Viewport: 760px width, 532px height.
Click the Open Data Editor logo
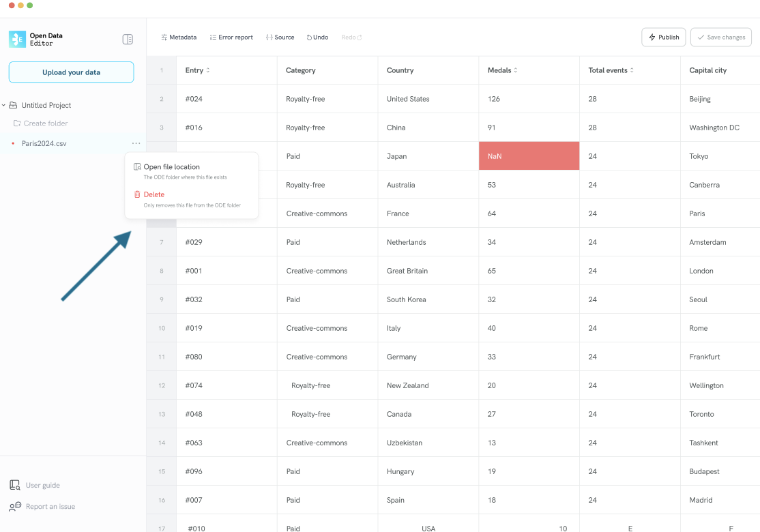[16, 39]
